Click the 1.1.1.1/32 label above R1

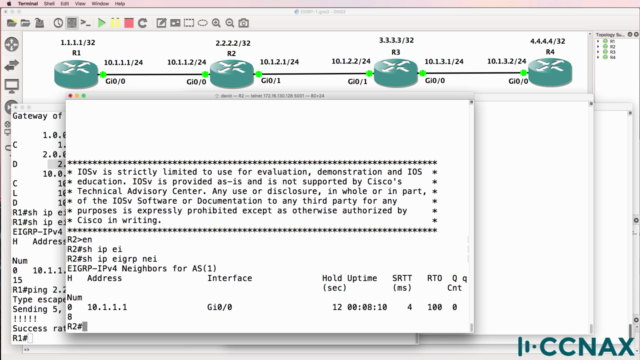click(x=78, y=42)
